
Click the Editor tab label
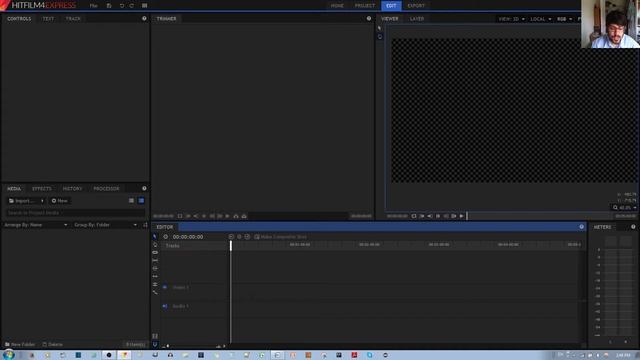[165, 227]
